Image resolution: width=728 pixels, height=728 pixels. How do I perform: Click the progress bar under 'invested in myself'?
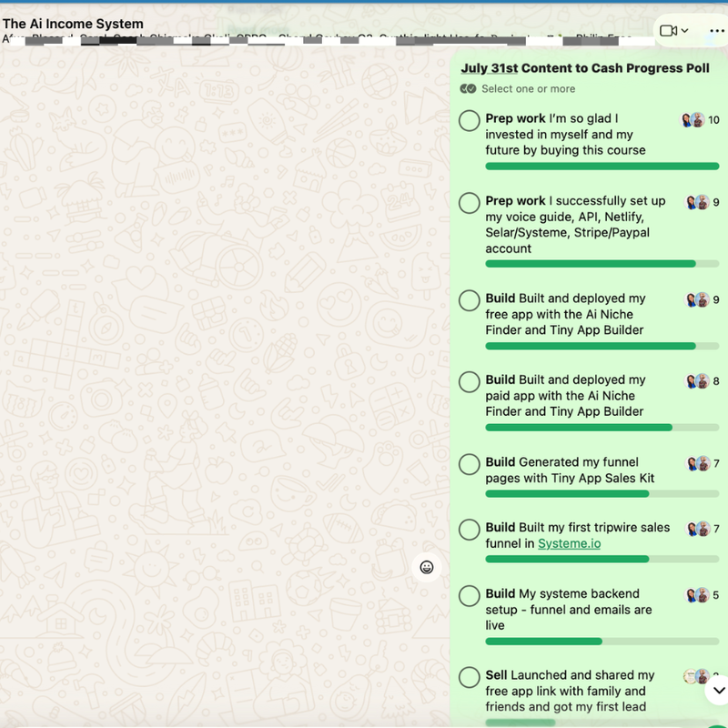(602, 167)
